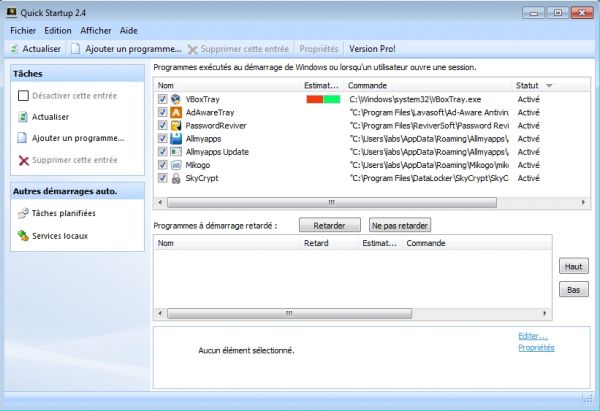The width and height of the screenshot is (600, 411).
Task: Click the Tâches panel header
Action: point(78,73)
